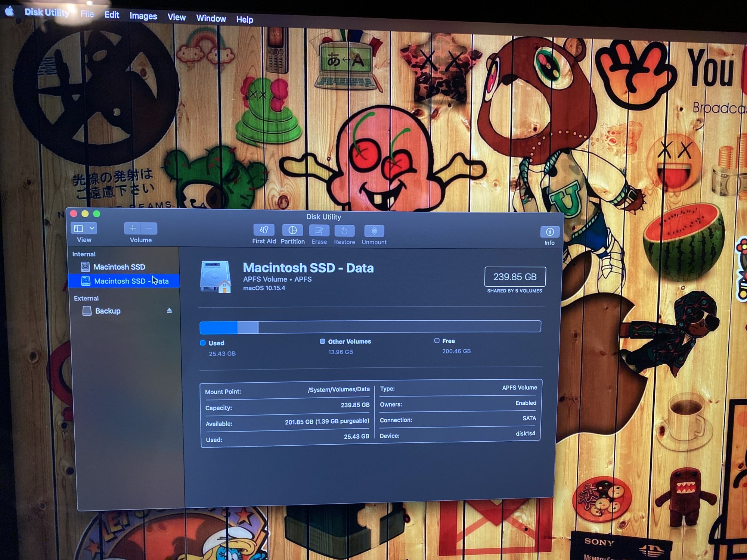Click the Erase toolbar icon
The height and width of the screenshot is (560, 747).
point(319,231)
